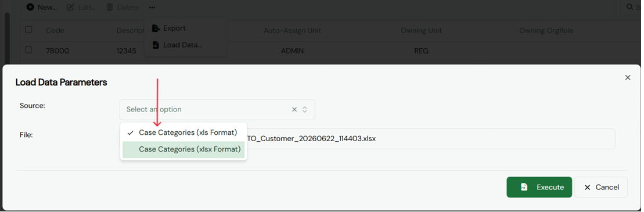Click the ADMIN auto-assign unit cell
The width and height of the screenshot is (644, 212).
click(292, 51)
